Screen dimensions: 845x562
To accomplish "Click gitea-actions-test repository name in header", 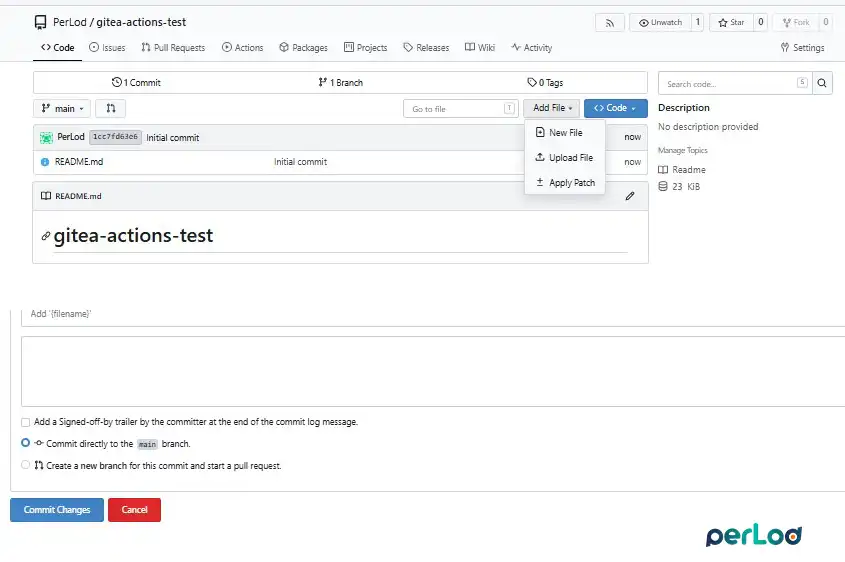I will pos(141,22).
